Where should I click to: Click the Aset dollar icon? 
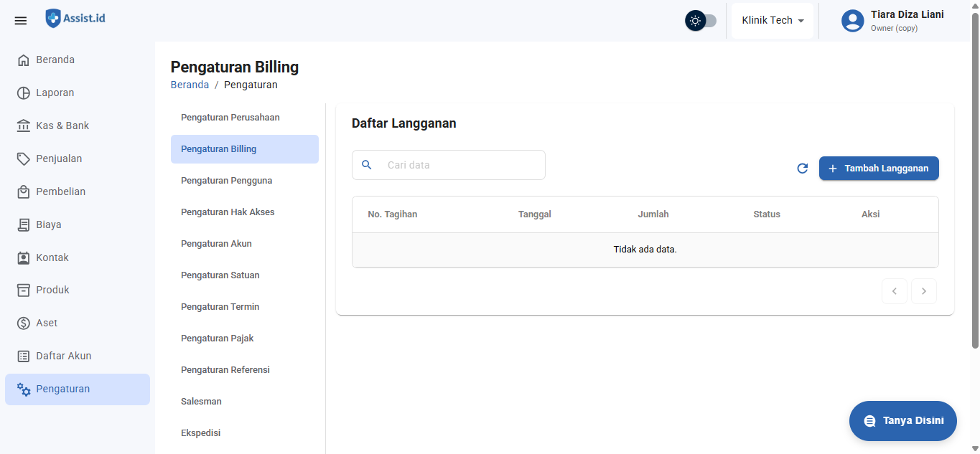(x=24, y=323)
